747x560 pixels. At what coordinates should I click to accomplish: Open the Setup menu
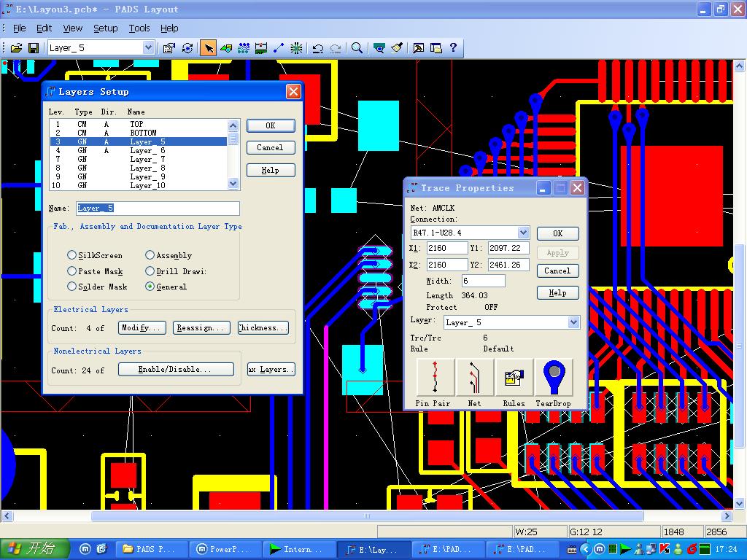tap(105, 28)
